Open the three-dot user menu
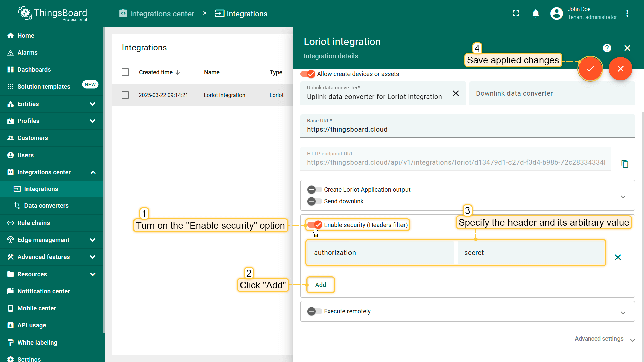This screenshot has height=362, width=644. [627, 13]
